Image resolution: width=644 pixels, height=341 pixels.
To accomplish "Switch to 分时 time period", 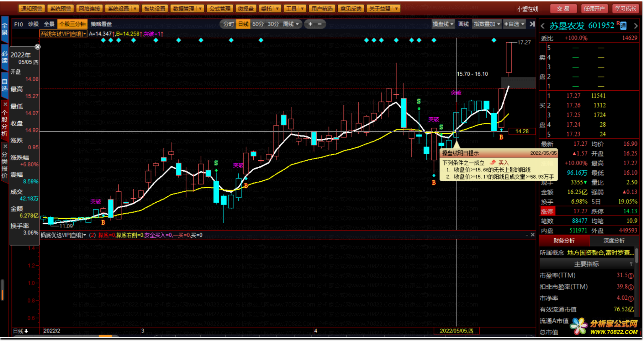I will [x=228, y=24].
